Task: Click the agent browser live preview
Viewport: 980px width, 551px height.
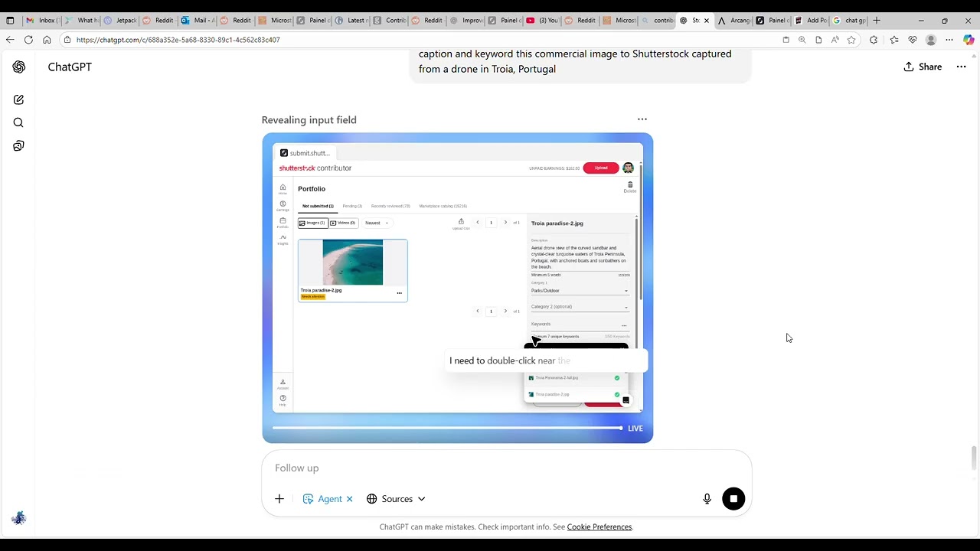Action: click(458, 278)
